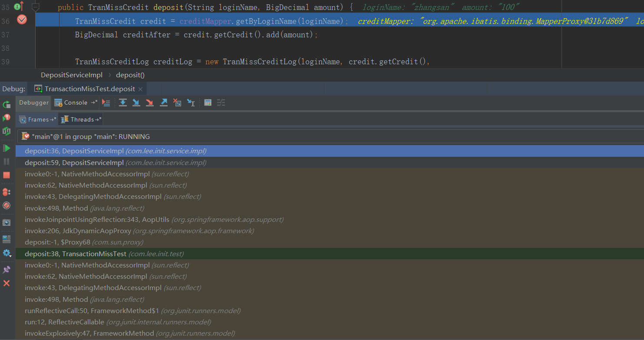Select frame invokeJoinpointUsingReflection:343, AopUtils
The height and width of the screenshot is (340, 644).
tap(330, 219)
